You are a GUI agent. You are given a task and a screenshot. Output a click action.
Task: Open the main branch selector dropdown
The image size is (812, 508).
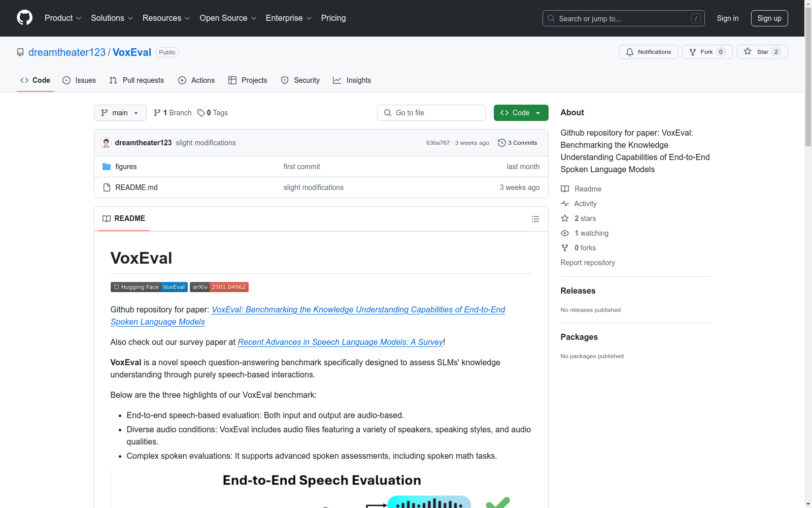120,113
